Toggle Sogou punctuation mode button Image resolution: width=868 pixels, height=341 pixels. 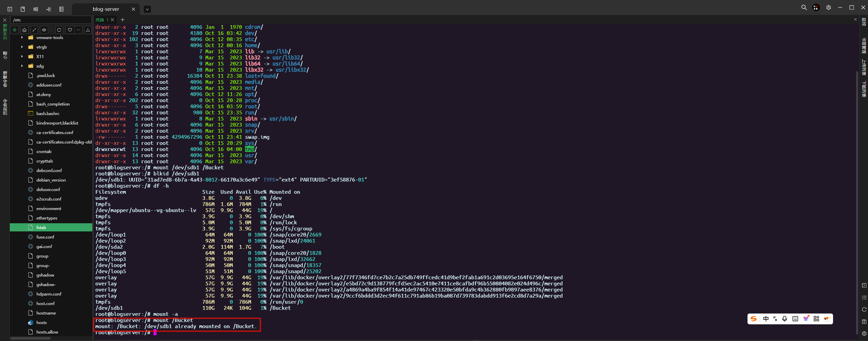(775, 319)
